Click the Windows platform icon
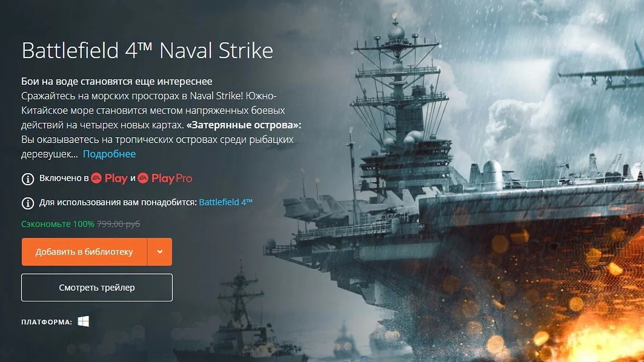The width and height of the screenshot is (644, 362). pyautogui.click(x=83, y=322)
